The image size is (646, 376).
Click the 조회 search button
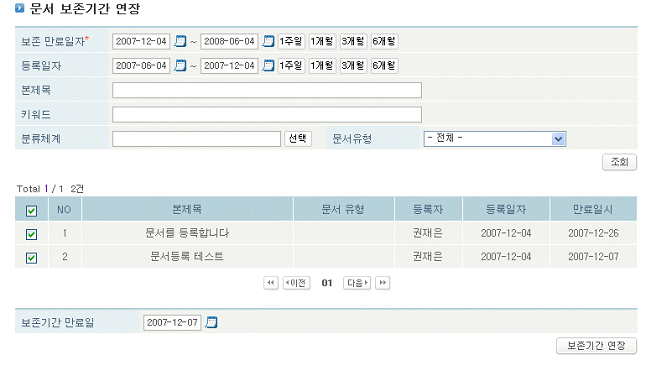(x=619, y=162)
